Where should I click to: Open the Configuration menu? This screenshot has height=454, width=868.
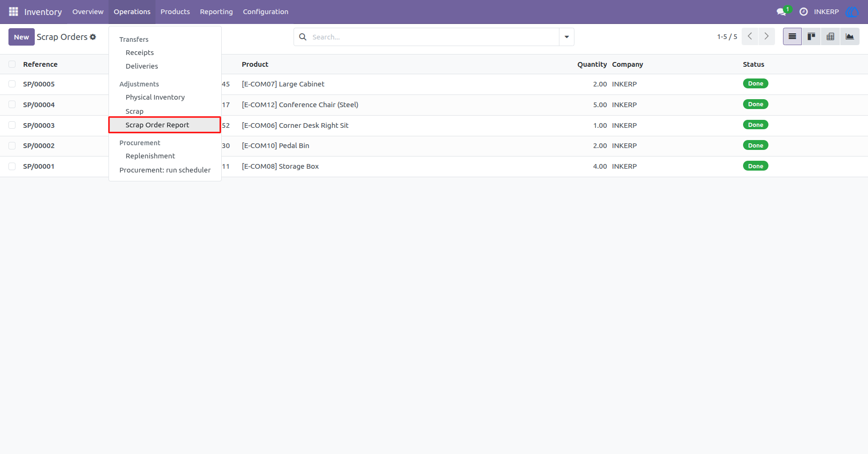pos(265,12)
